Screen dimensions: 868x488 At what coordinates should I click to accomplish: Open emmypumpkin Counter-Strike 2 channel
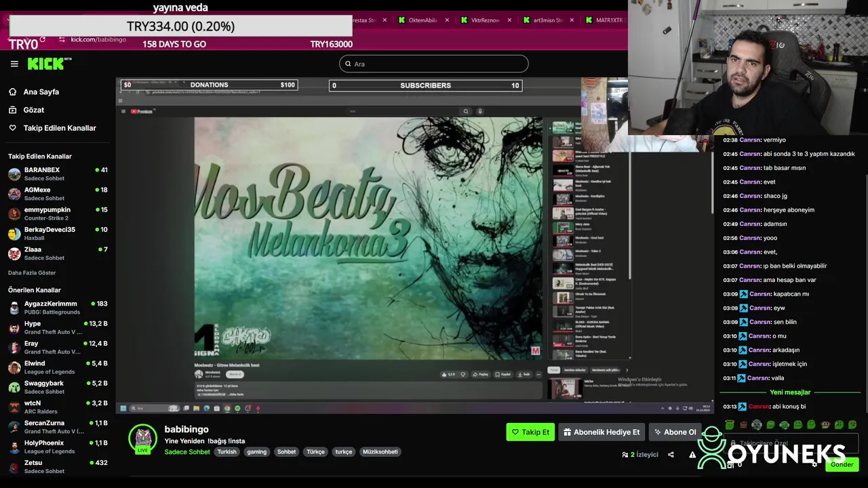[58, 213]
